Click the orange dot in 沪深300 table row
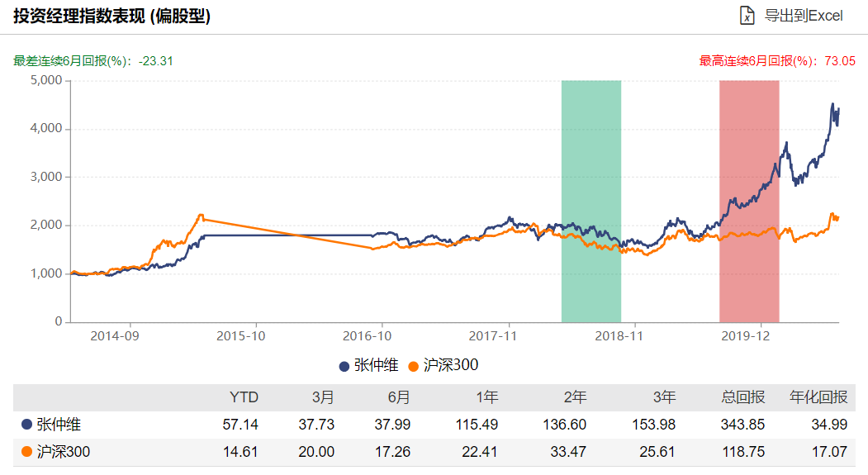This screenshot has height=475, width=868. (x=26, y=452)
